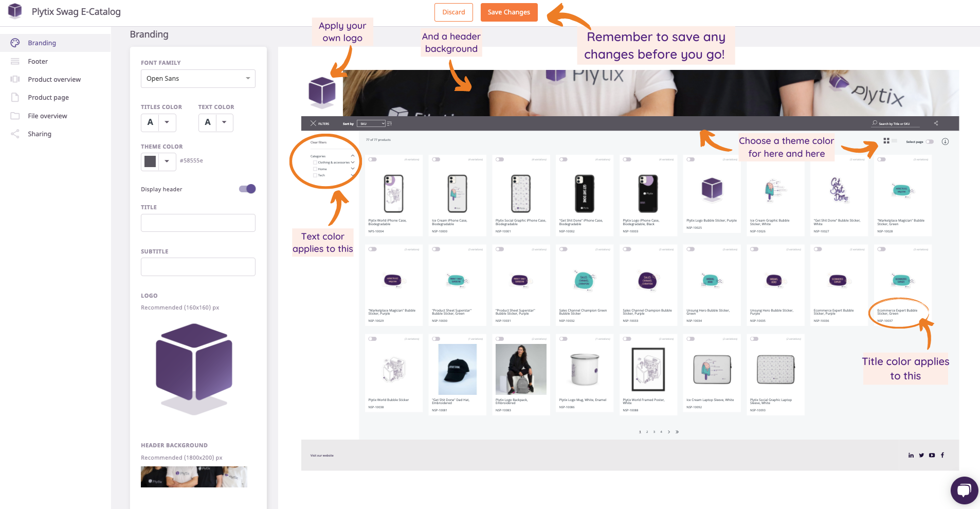The image size is (980, 509).
Task: Click the Plytix cube logo in top bar
Action: 15,11
